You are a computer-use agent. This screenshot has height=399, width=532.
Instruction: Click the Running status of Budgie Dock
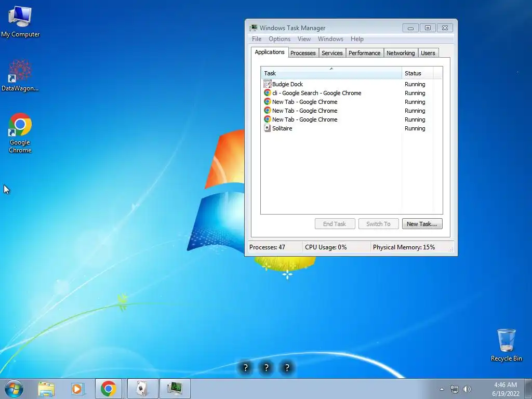coord(415,84)
